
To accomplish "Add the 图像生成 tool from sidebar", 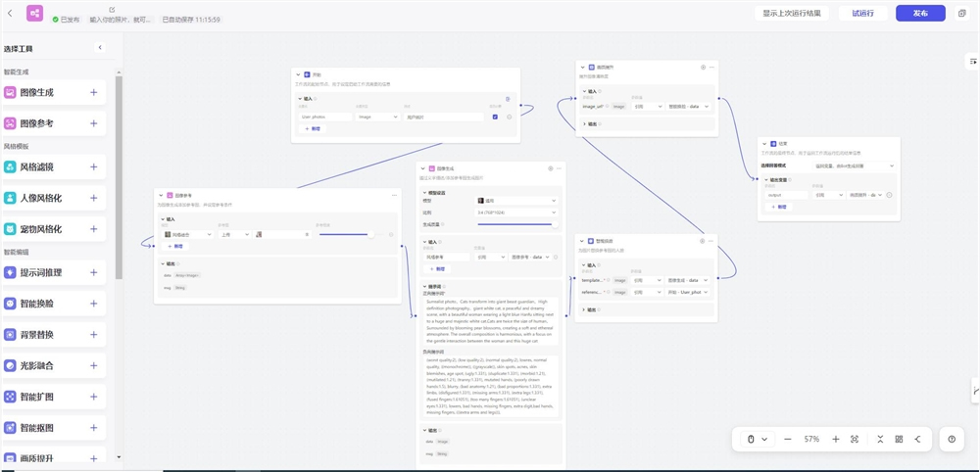I will coord(94,93).
